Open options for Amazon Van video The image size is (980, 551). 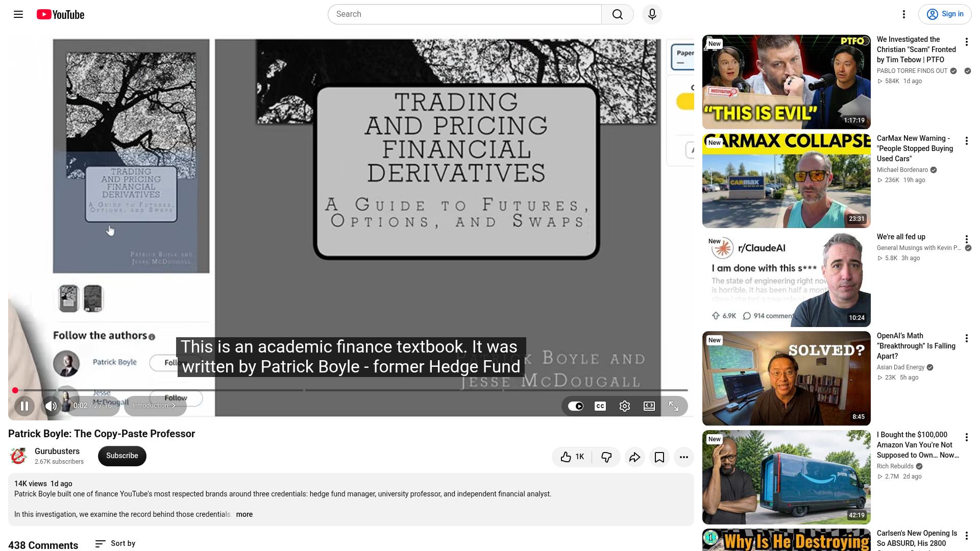pyautogui.click(x=966, y=437)
